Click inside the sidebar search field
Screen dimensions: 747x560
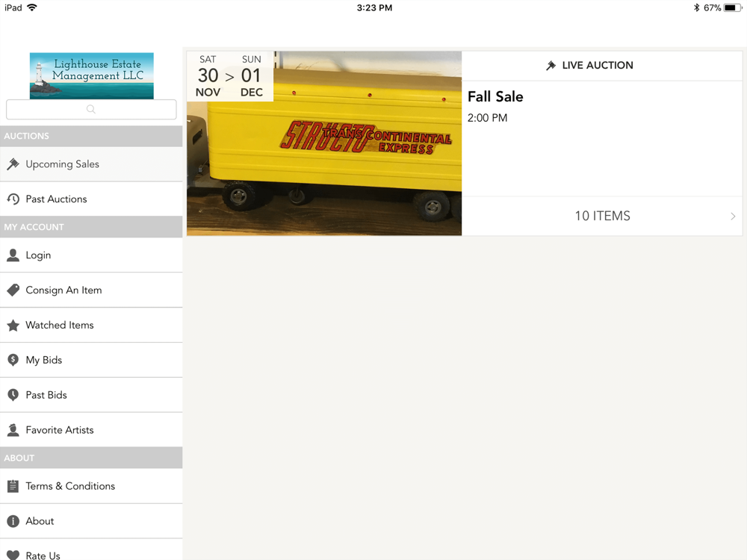(91, 110)
